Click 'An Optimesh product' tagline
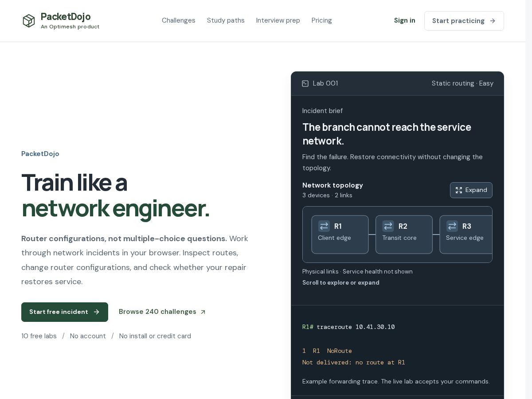Image resolution: width=532 pixels, height=399 pixels. click(x=70, y=27)
